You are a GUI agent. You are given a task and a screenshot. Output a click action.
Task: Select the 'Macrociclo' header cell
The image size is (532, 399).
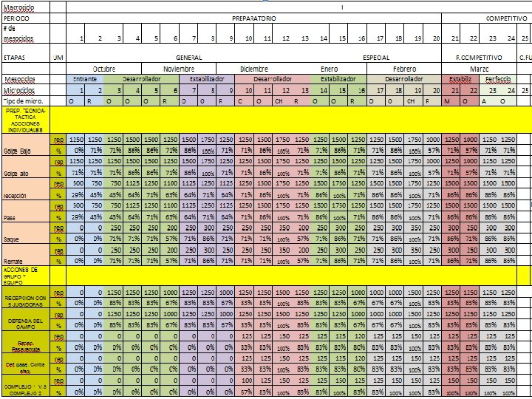25,7
